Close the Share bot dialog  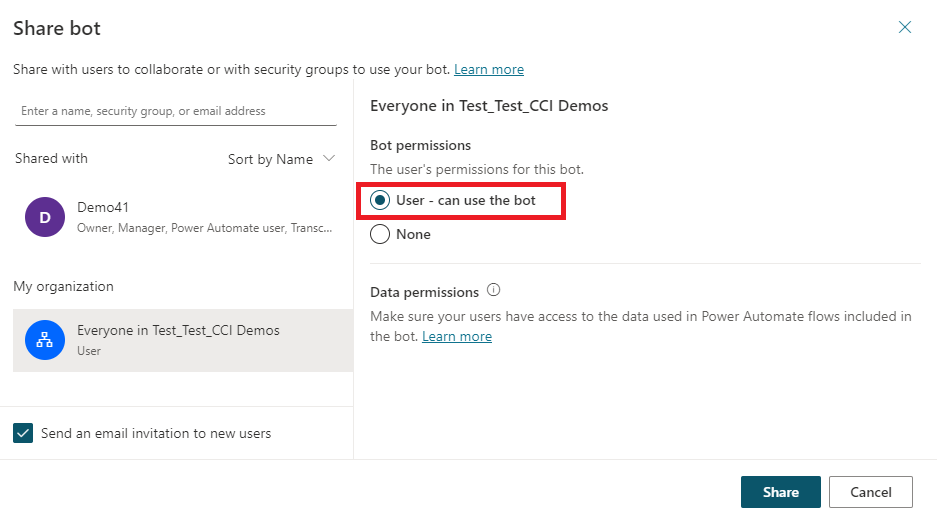pos(905,27)
